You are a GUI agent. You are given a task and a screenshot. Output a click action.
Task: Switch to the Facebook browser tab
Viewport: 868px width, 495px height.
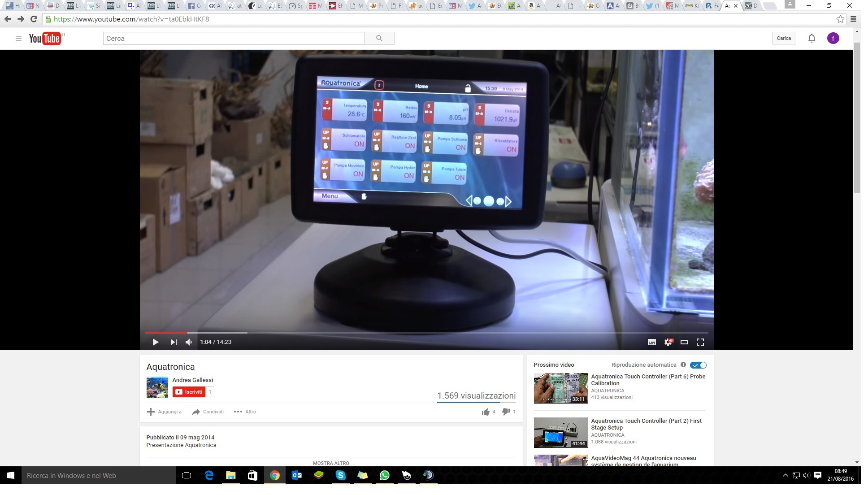tap(194, 6)
